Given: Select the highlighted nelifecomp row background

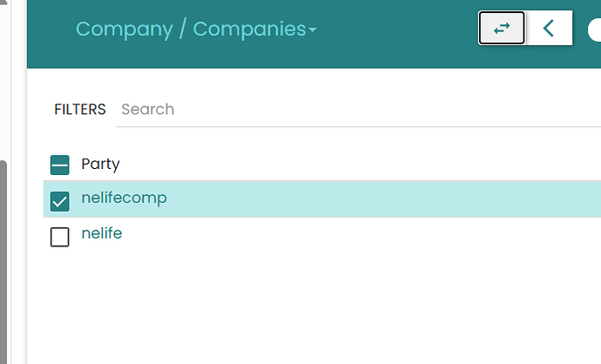Looking at the screenshot, I should 322,199.
